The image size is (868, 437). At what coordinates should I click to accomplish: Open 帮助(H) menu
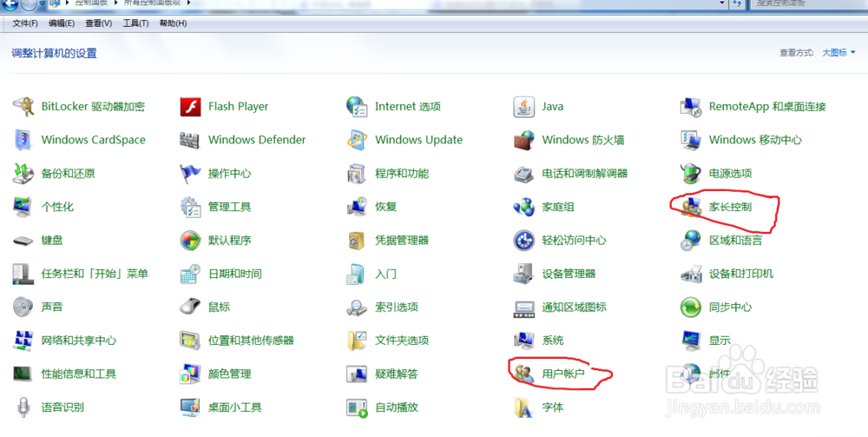(x=173, y=23)
